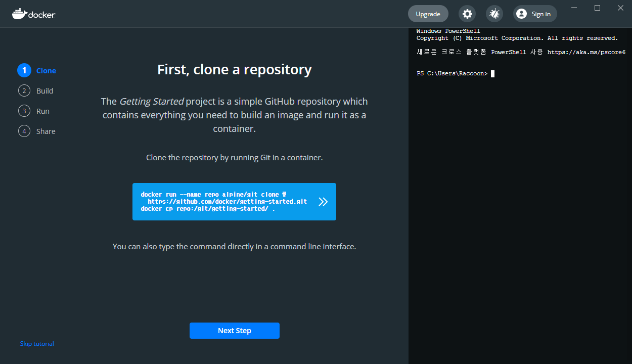Click 'Clone the repository by running Git' text

[x=235, y=158]
